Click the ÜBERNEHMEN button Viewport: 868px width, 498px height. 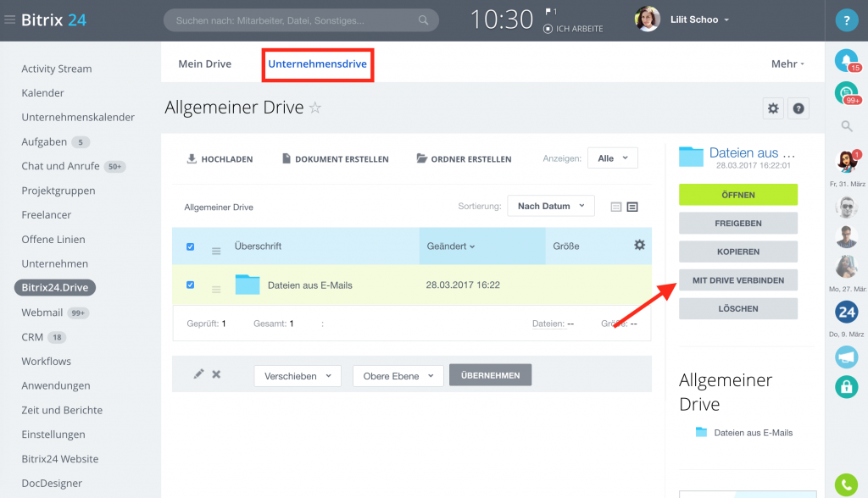click(490, 375)
